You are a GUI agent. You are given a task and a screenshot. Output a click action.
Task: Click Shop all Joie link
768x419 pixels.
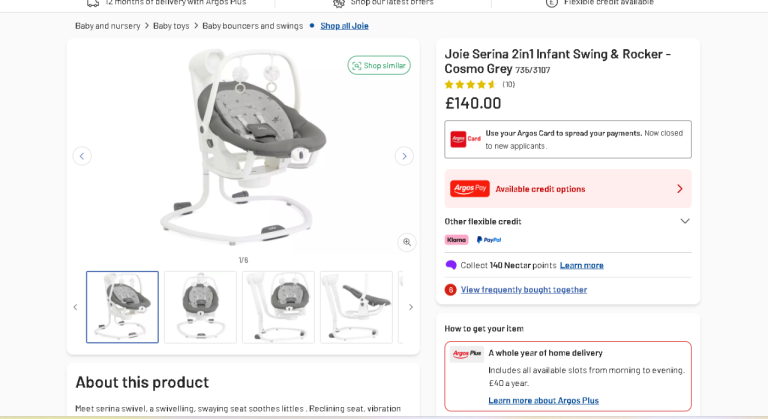coord(344,25)
